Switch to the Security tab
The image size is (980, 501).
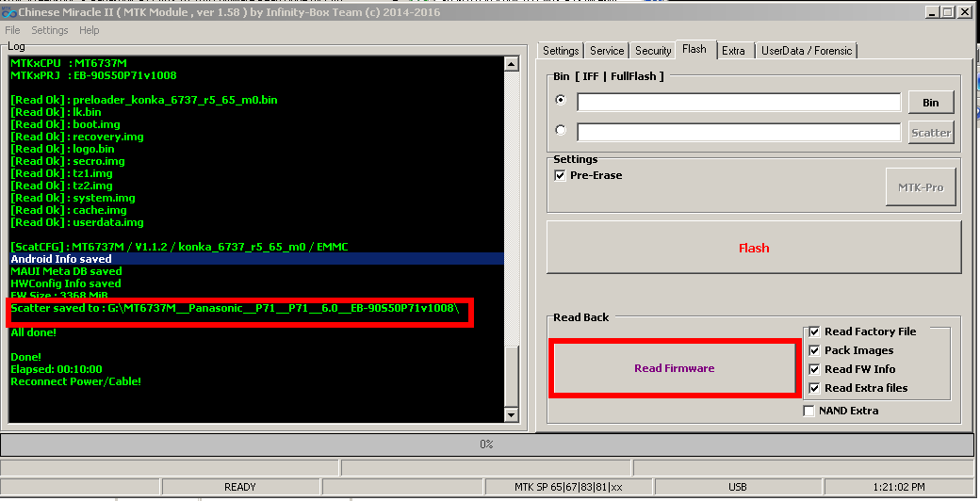click(x=653, y=51)
